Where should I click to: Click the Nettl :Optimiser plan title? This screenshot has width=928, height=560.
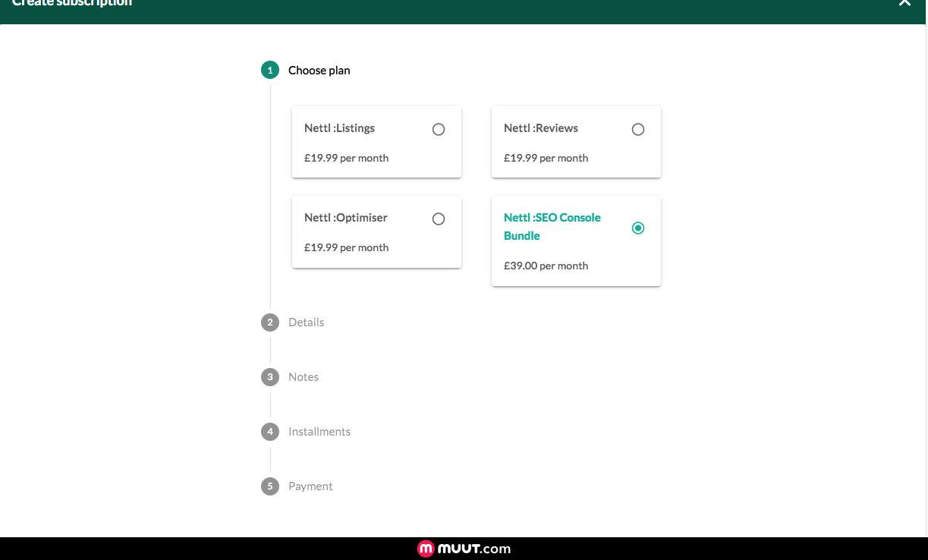click(x=346, y=218)
